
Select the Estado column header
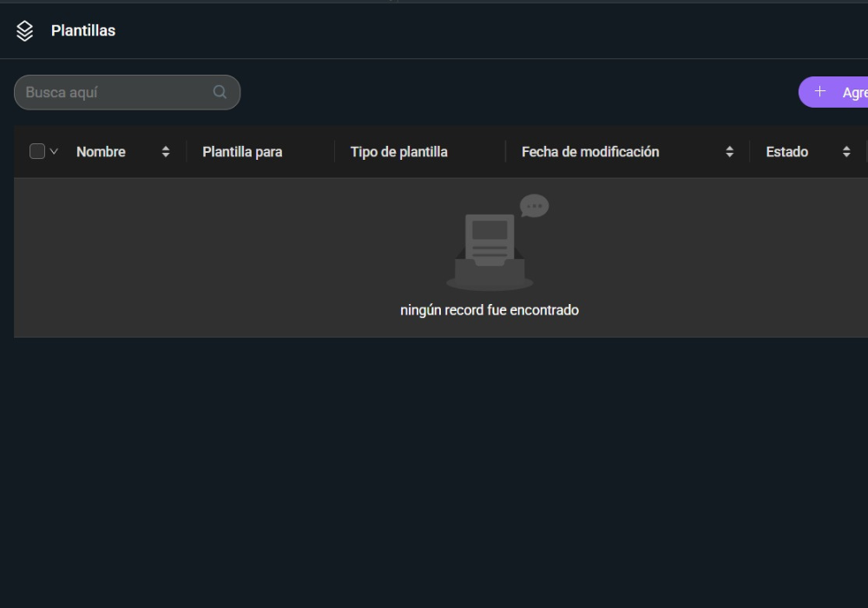(x=786, y=152)
